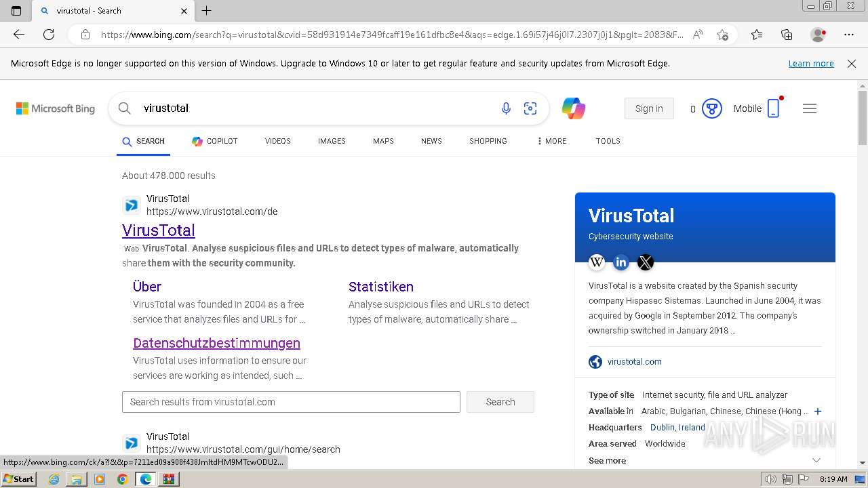Focus the Search results from virustotal.com field
Viewport: 868px width, 488px height.
click(x=291, y=402)
